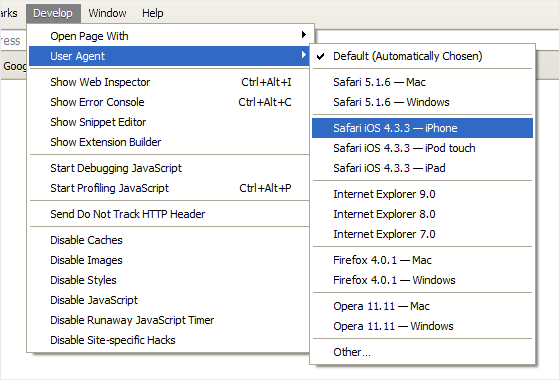Image resolution: width=560 pixels, height=380 pixels.
Task: Select Firefox 4.0.1 — Windows
Action: 422,280
